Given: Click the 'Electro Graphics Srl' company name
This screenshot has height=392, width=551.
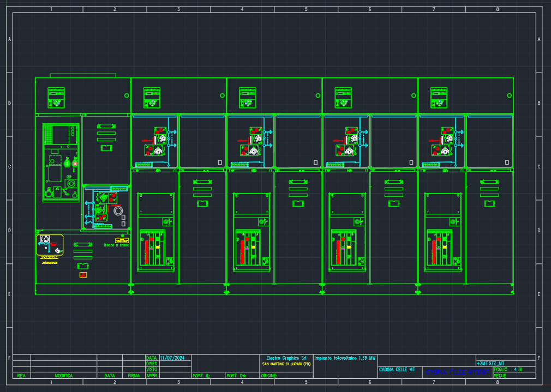Looking at the screenshot, I should point(286,358).
